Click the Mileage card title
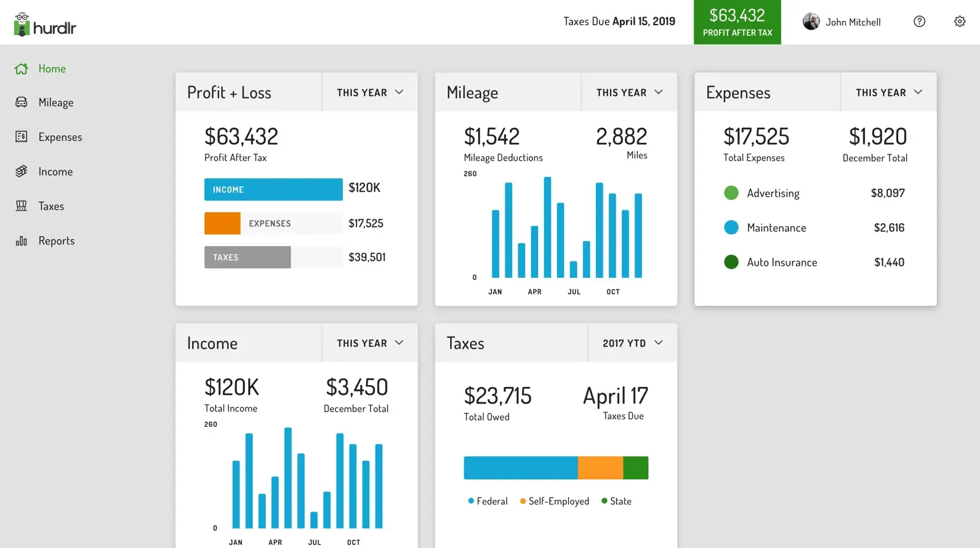The image size is (980, 548). coord(472,93)
